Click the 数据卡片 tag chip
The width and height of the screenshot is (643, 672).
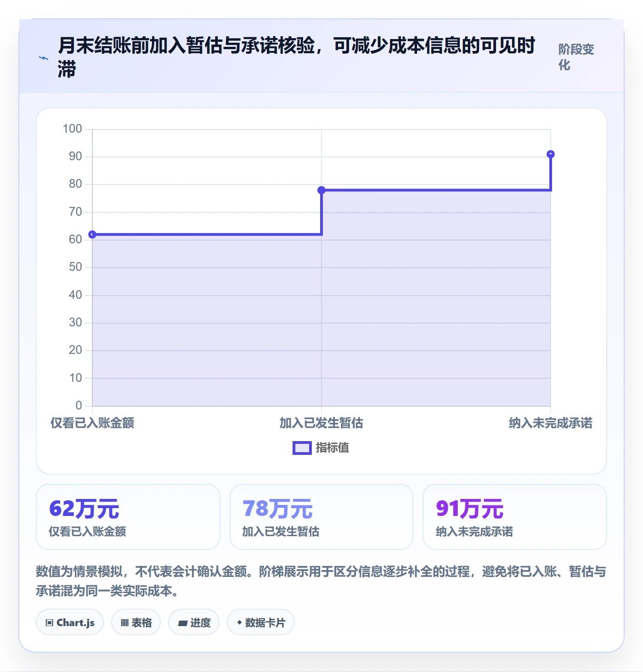(x=261, y=622)
